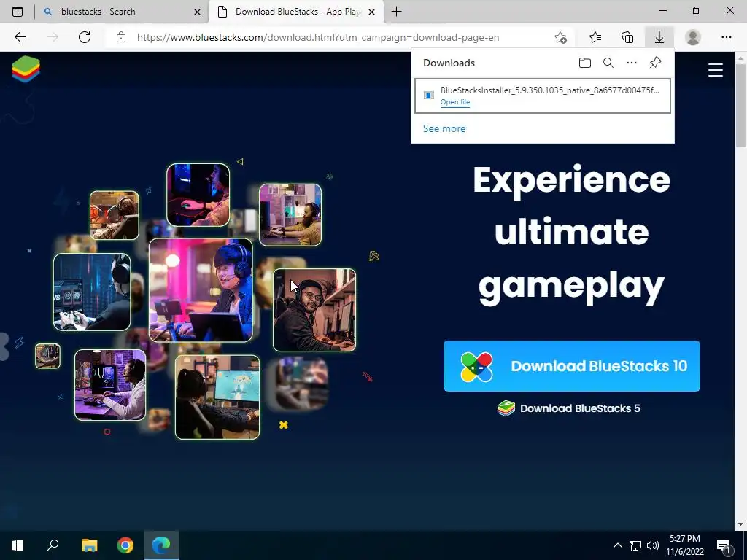Open Windows taskbar search

53,545
